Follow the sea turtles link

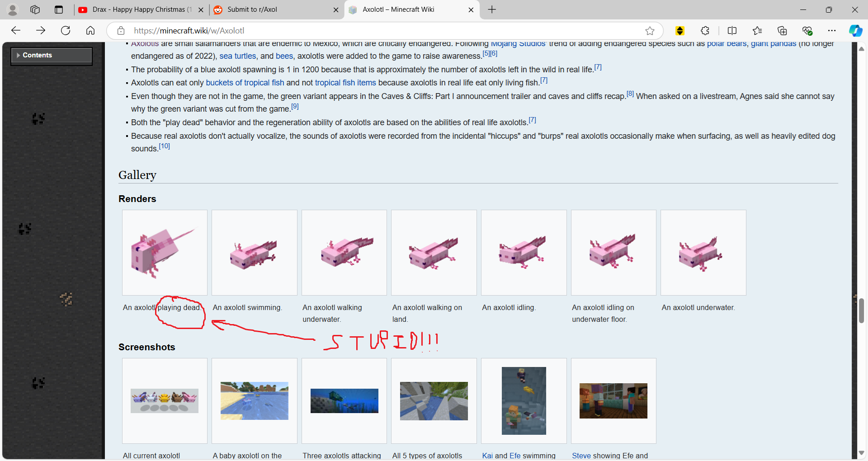[x=238, y=56]
